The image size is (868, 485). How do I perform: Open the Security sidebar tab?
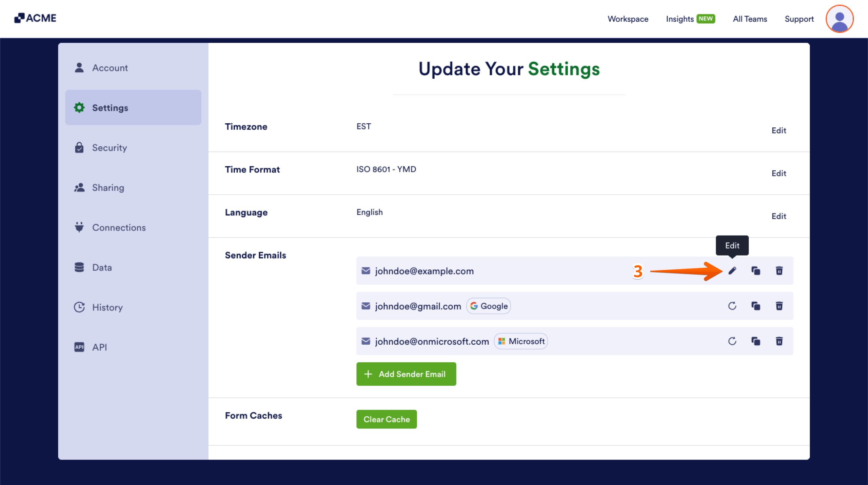pyautogui.click(x=109, y=148)
